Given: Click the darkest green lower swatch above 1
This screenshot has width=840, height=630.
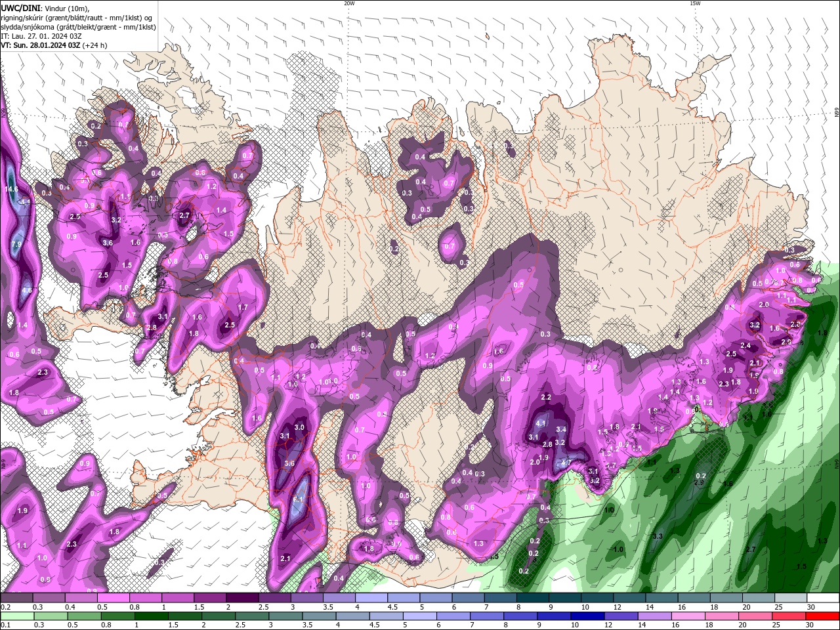Looking at the screenshot, I should [152, 616].
